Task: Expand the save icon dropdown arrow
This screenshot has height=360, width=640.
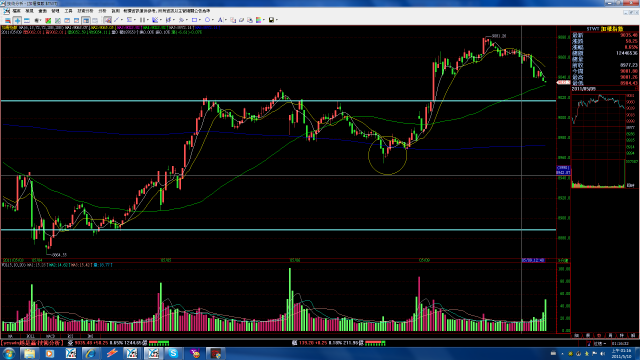Action: point(277,20)
